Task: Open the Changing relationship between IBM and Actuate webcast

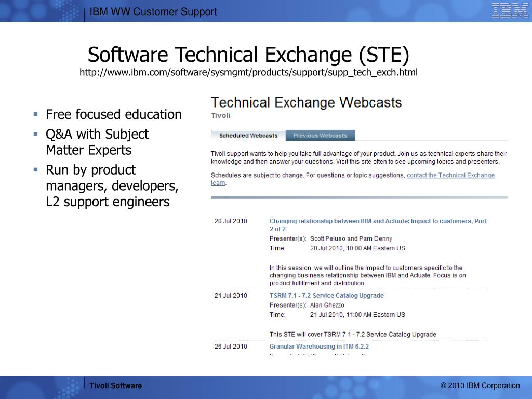Action: 378,221
